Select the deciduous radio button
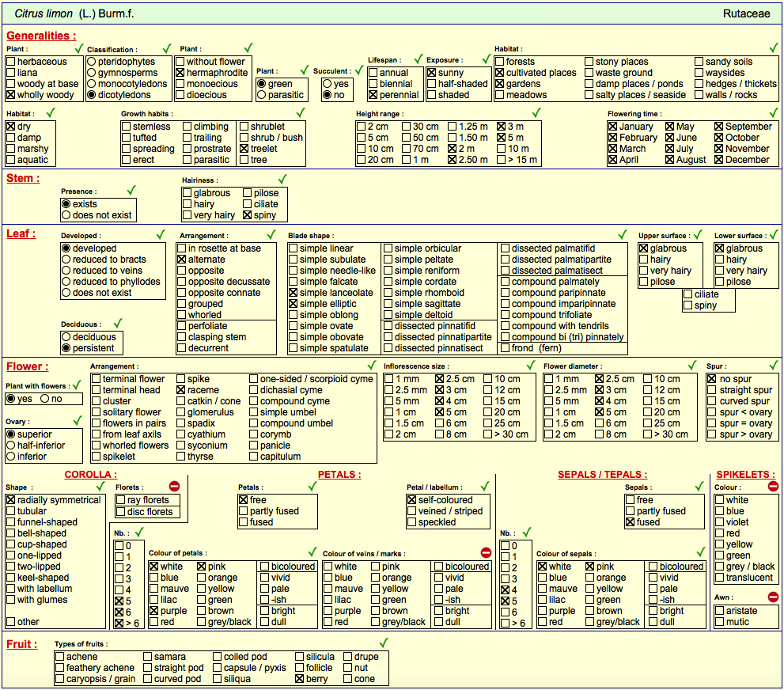 pyautogui.click(x=66, y=337)
